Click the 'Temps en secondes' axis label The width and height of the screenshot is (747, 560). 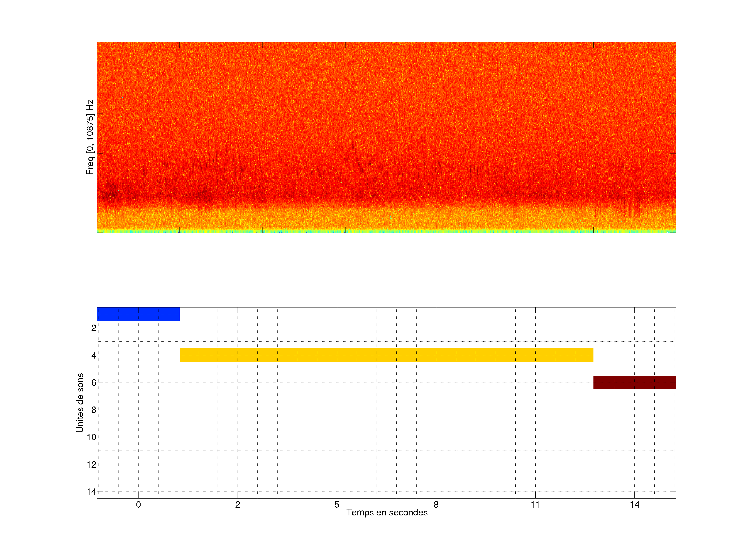(x=387, y=512)
